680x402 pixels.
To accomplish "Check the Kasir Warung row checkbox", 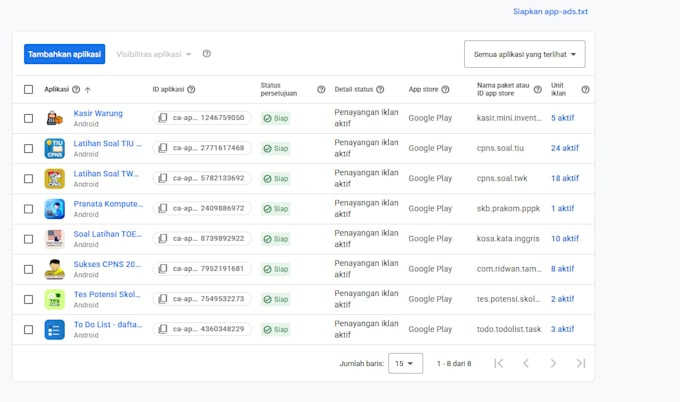I will tap(29, 118).
